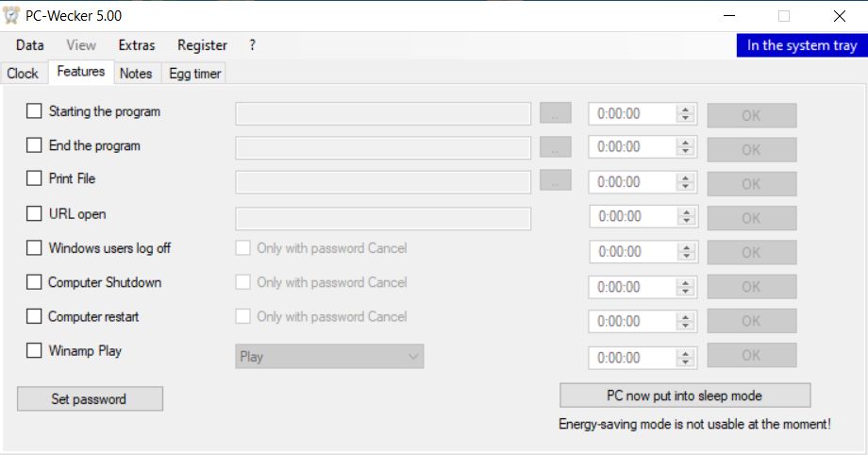Open the Register menu
Viewport: 868px width, 455px height.
[202, 45]
